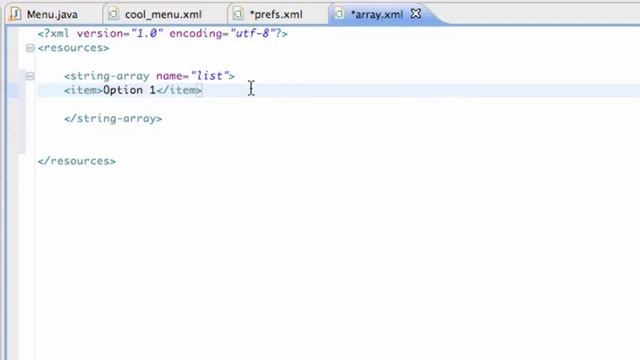
Task: Close the *array.xml editor tab
Action: pyautogui.click(x=416, y=14)
